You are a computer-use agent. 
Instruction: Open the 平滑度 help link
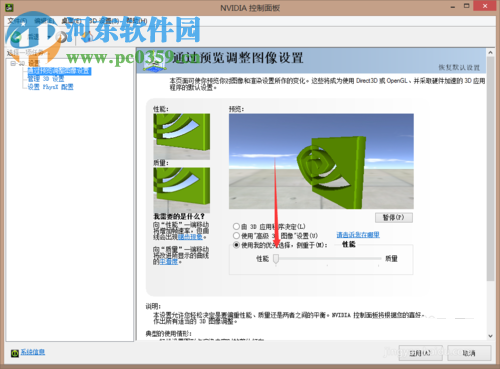click(x=169, y=262)
